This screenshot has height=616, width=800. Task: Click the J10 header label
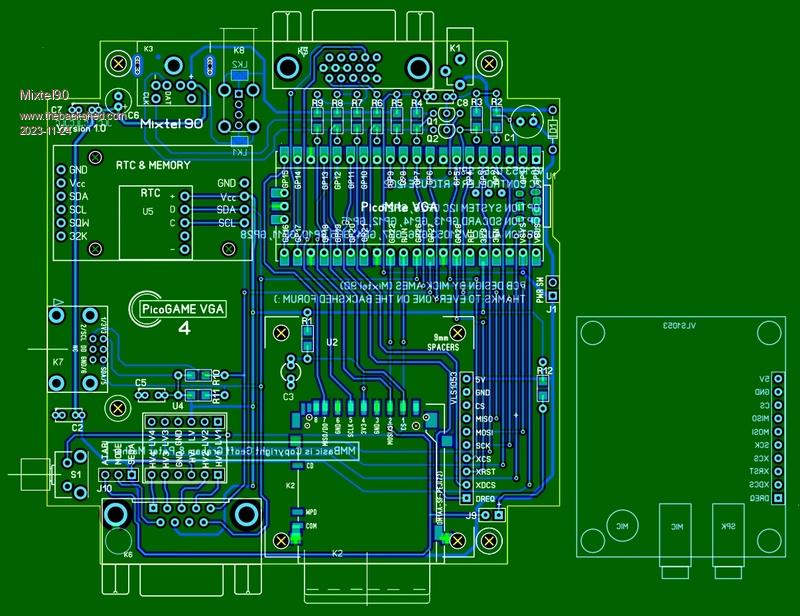[104, 488]
